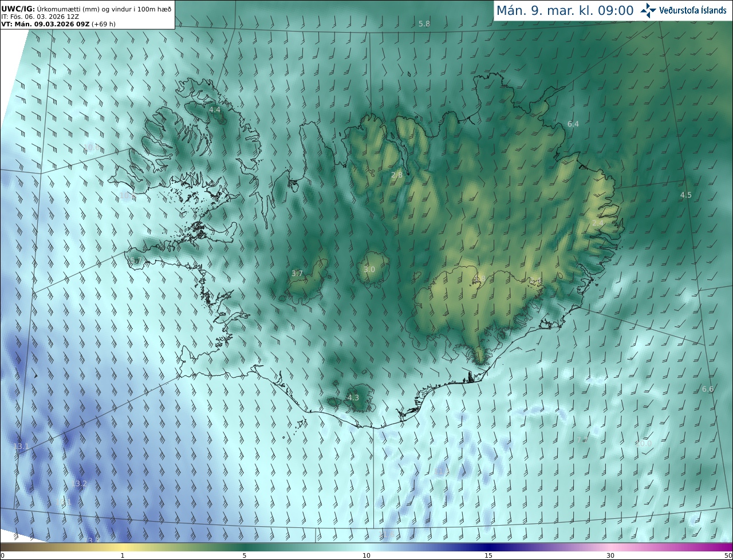Click the 'VT: Mán. 09.03.2026 09Z (+69 h)' line
Viewport: 733px width, 560px height.
(58, 24)
